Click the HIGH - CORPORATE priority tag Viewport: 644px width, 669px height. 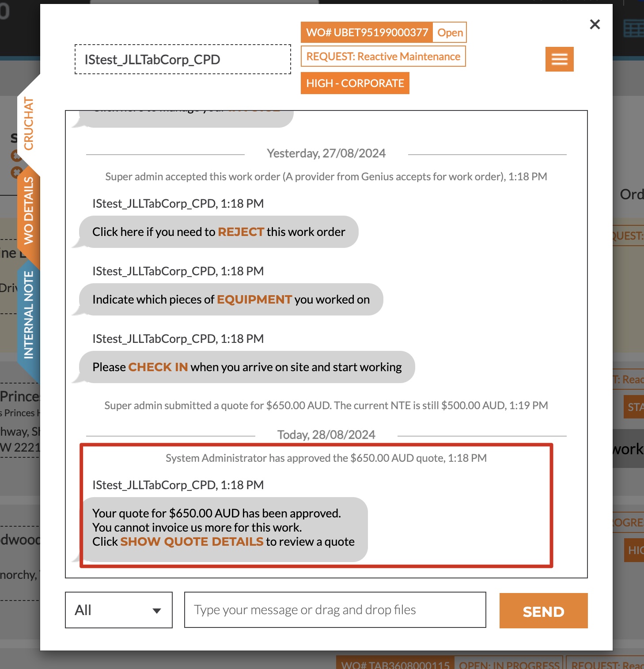pyautogui.click(x=355, y=83)
